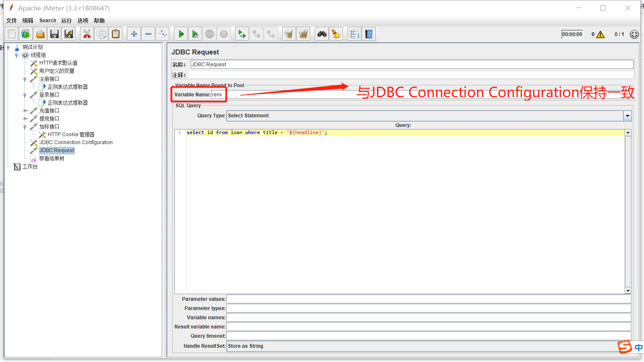Select 工作台 workbench node
This screenshot has height=362, width=644.
point(30,167)
